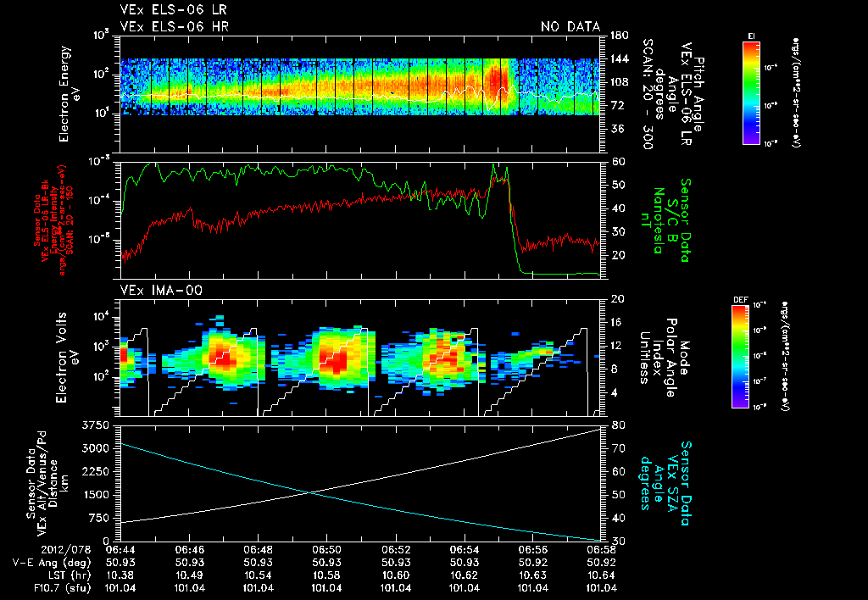Viewport: 868px width, 600px height.
Task: Click the intersection of altitude and SZA lines
Action: (310, 492)
